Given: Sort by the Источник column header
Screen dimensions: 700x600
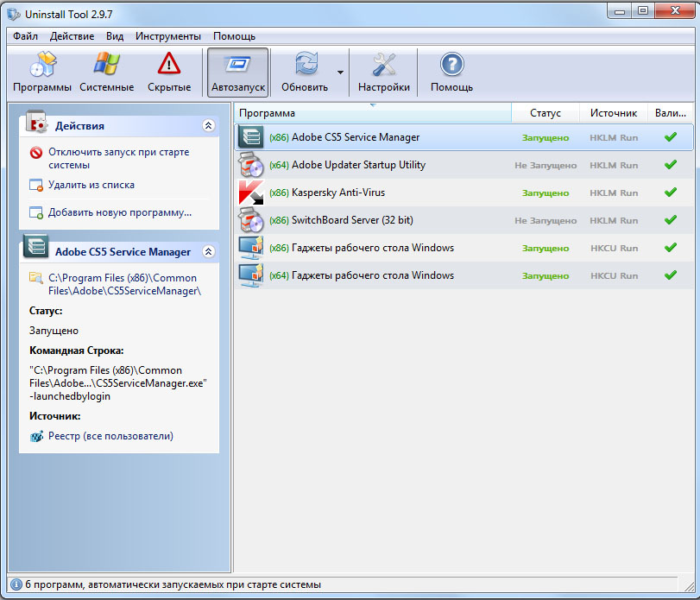Looking at the screenshot, I should coord(614,113).
